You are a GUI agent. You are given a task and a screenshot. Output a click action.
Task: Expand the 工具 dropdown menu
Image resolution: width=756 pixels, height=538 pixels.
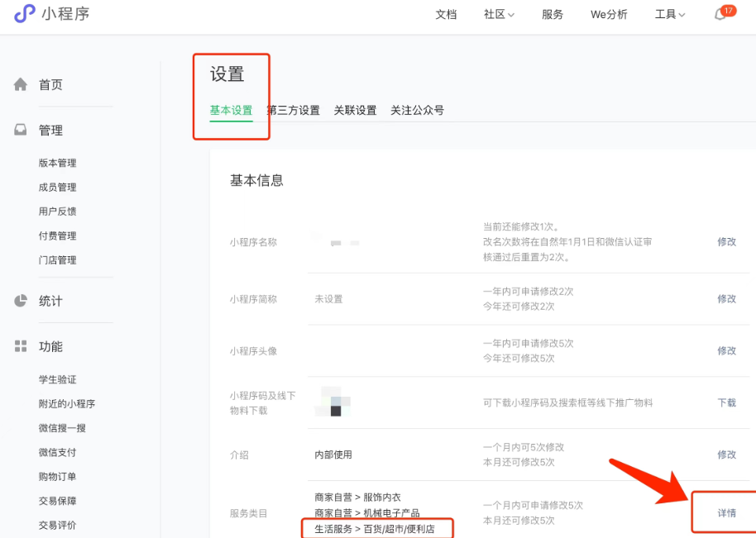point(669,15)
